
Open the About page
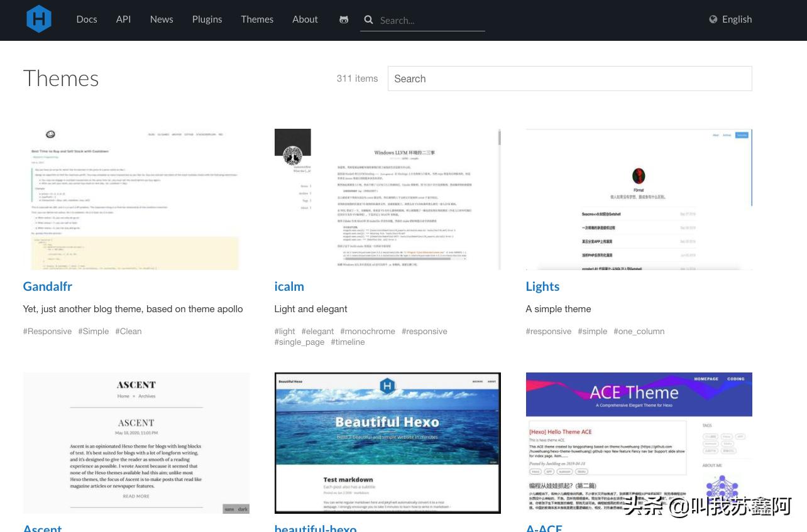[305, 19]
